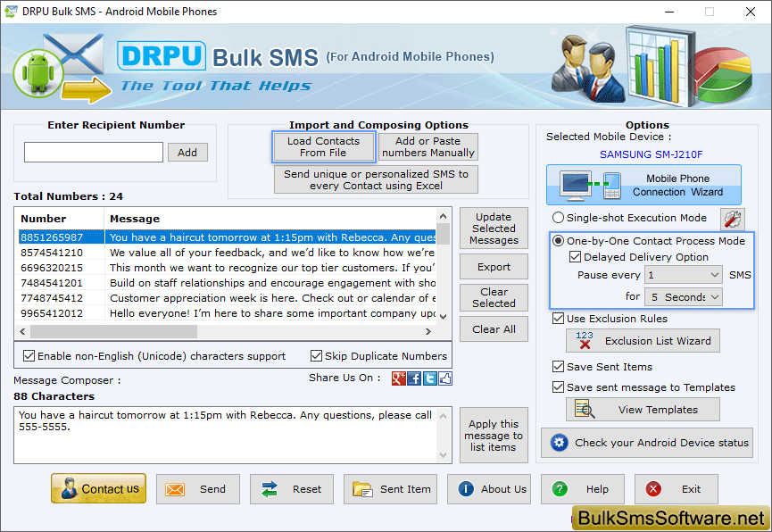The height and width of the screenshot is (532, 772).
Task: Click the contact list horizontal scrollbar thumb
Action: point(113,332)
